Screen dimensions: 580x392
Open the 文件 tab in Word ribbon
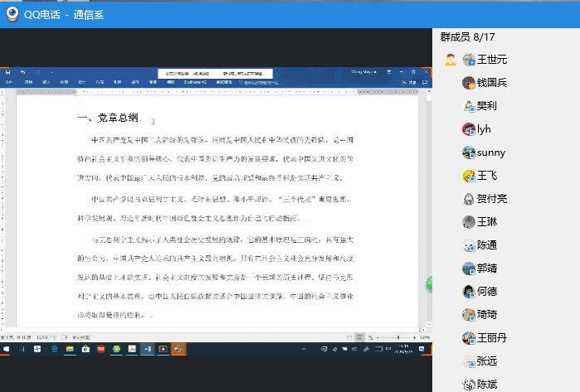point(9,83)
